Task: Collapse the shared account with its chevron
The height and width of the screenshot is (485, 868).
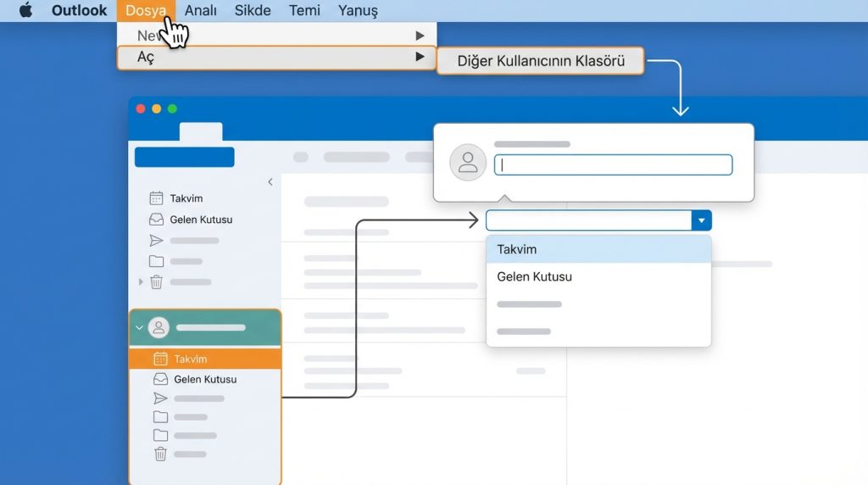Action: pos(139,328)
